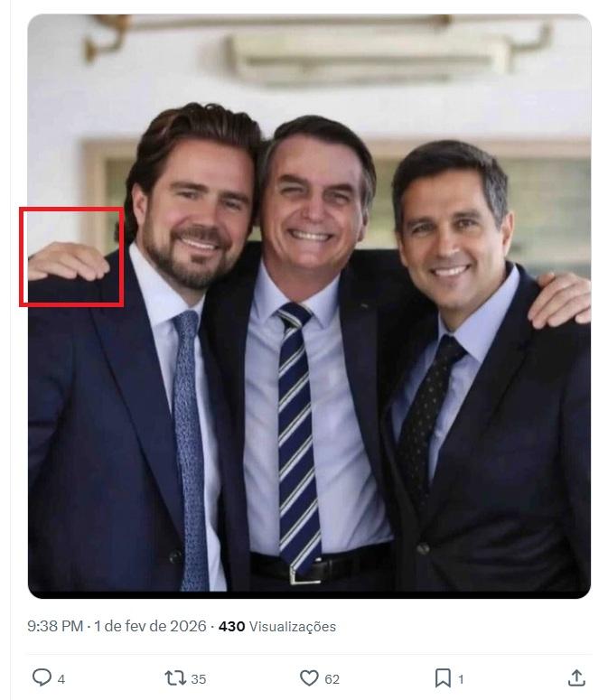Open the 9:38 PM timestamp link
The width and height of the screenshot is (608, 700).
click(55, 626)
